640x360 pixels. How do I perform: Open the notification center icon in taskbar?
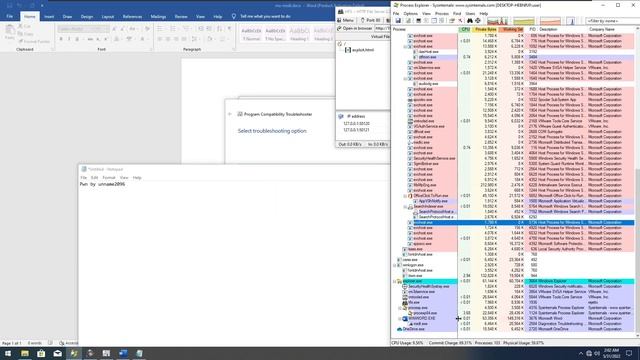pos(629,353)
